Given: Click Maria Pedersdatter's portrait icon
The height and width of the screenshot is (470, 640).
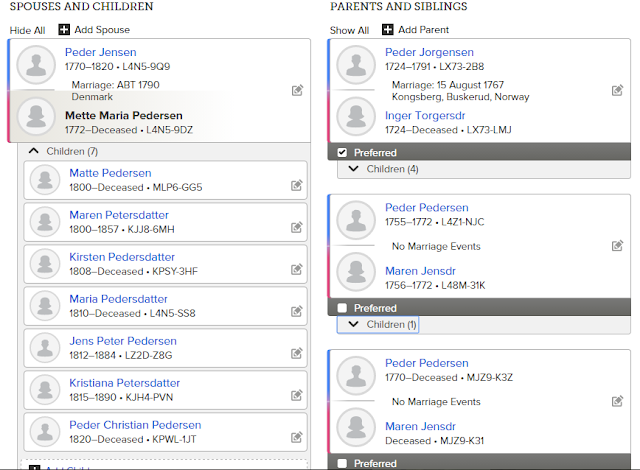Looking at the screenshot, I should tap(45, 306).
